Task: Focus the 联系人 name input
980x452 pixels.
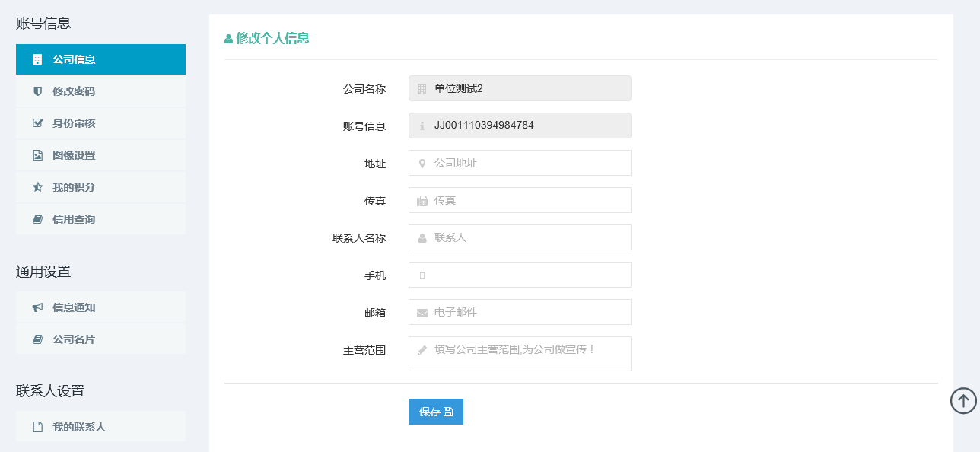Action: (520, 237)
